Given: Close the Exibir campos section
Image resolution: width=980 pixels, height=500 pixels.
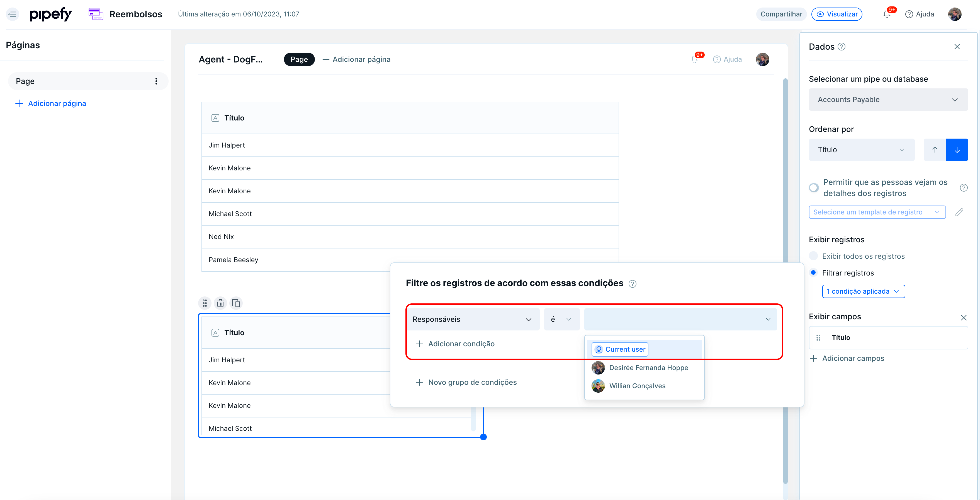Looking at the screenshot, I should pyautogui.click(x=963, y=317).
